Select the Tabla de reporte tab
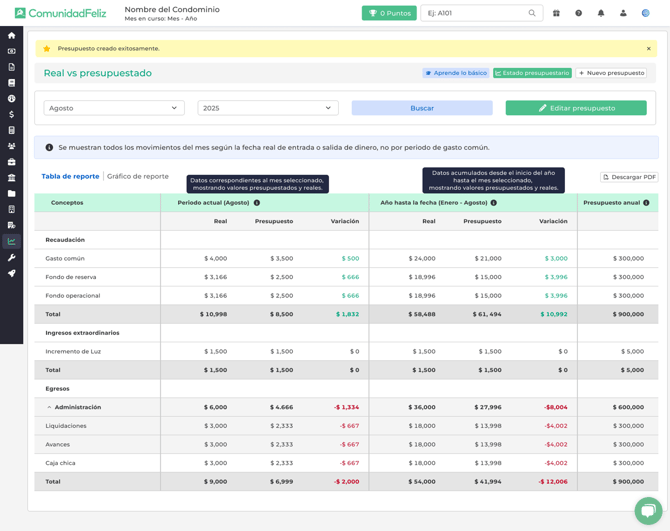Image resolution: width=670 pixels, height=531 pixels. pos(70,176)
